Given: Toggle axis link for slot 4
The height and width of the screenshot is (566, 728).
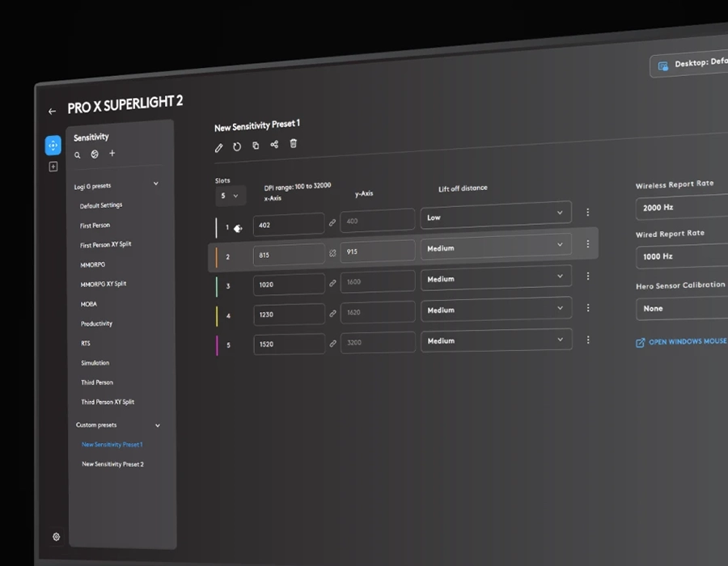Looking at the screenshot, I should [x=332, y=314].
